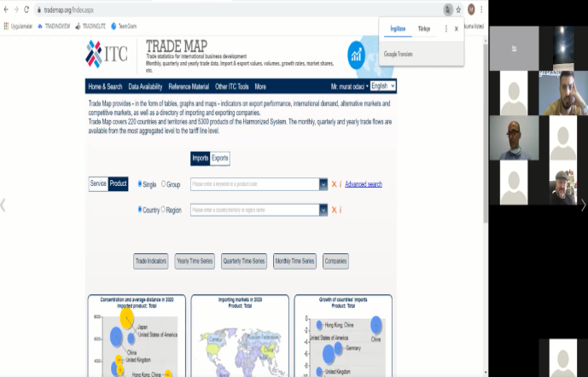Select the Single product radio button
The image size is (588, 377).
(x=139, y=183)
